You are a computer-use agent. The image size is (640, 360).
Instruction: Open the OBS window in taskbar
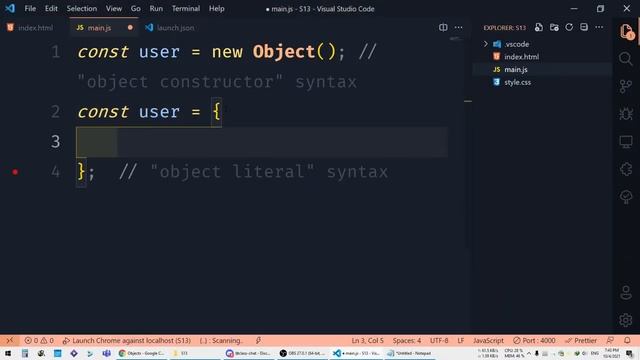click(302, 353)
